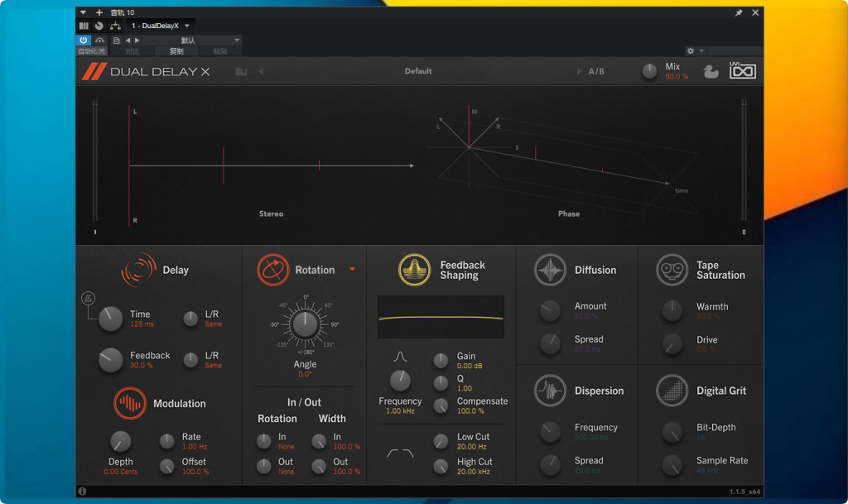Open the 默认 preset dropdown
The width and height of the screenshot is (848, 504).
pyautogui.click(x=191, y=41)
